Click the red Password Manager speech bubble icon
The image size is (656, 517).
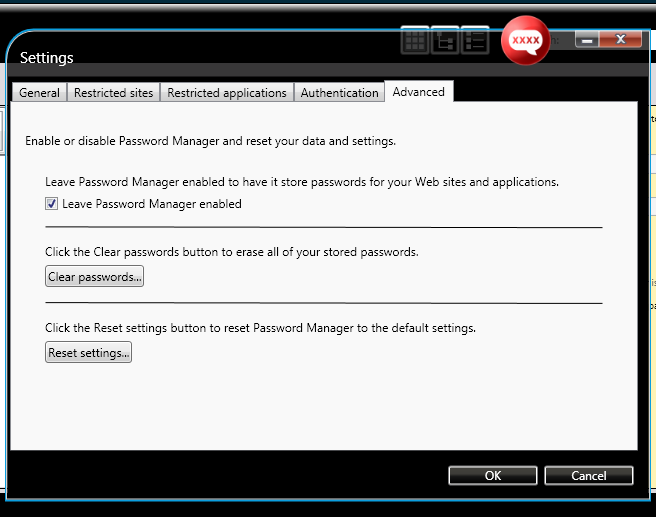click(x=526, y=41)
